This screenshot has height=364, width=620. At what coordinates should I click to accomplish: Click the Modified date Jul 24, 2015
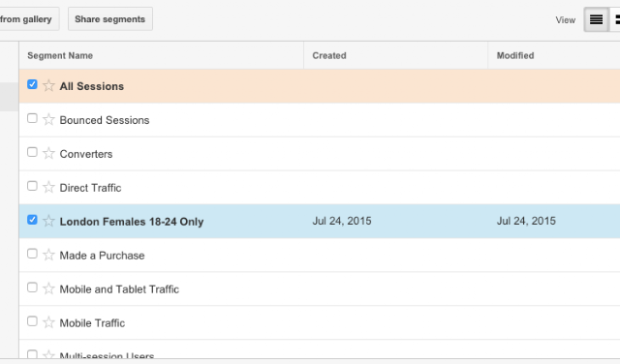[526, 221]
